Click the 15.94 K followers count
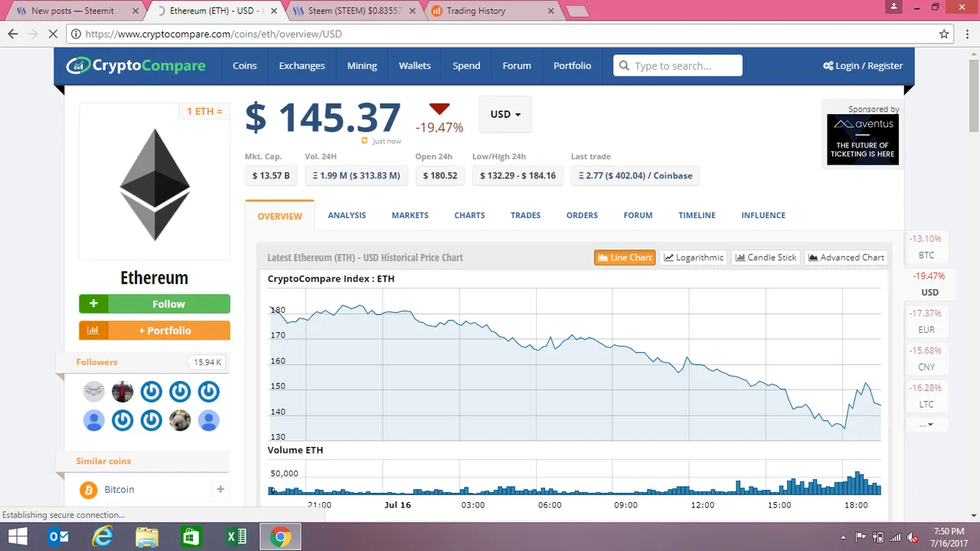Image resolution: width=980 pixels, height=551 pixels. (207, 362)
